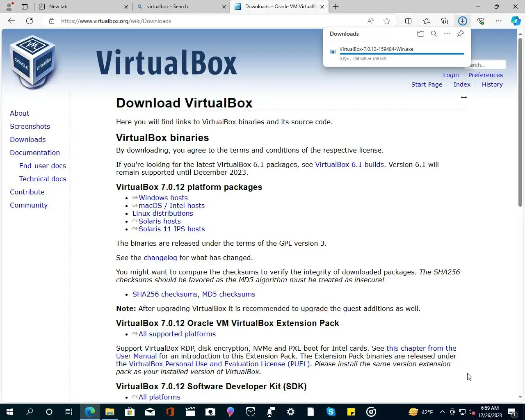This screenshot has height=420, width=525.
Task: Toggle split screen in Edge
Action: click(408, 21)
